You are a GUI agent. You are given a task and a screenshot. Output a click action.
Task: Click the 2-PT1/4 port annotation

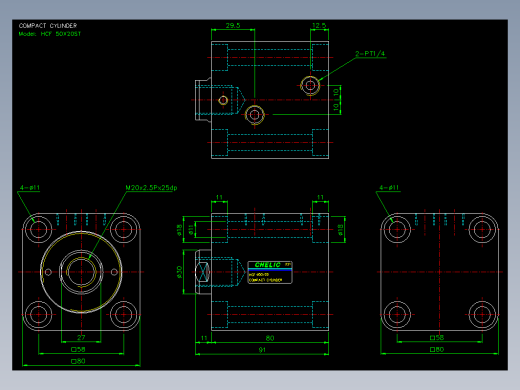pyautogui.click(x=370, y=54)
